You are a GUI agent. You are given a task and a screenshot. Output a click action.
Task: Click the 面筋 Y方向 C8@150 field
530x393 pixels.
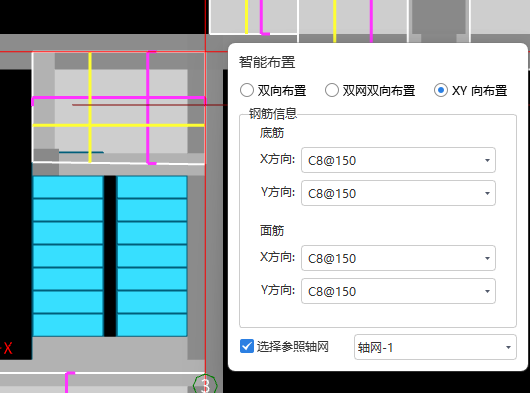[x=398, y=291]
